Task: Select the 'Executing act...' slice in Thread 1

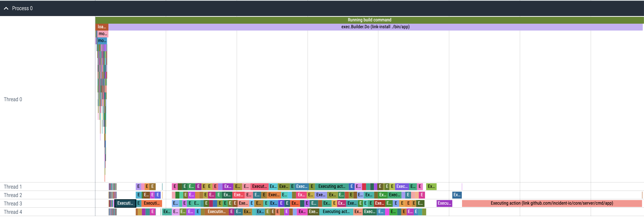Action: click(332, 187)
